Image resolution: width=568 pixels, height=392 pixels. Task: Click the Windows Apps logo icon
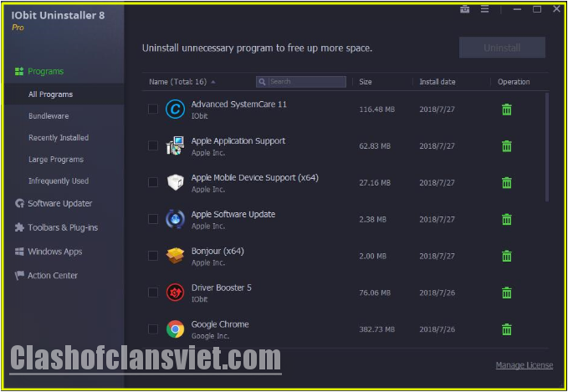(19, 252)
